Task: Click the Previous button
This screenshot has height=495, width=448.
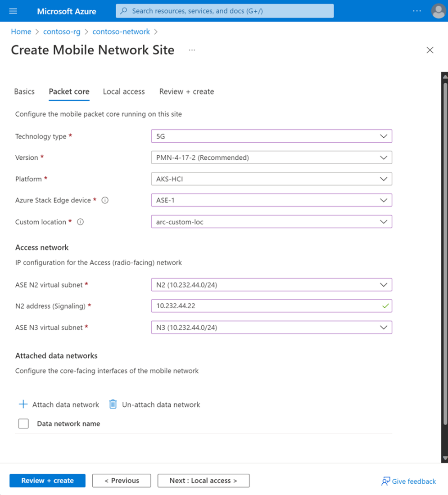Action: coord(122,481)
